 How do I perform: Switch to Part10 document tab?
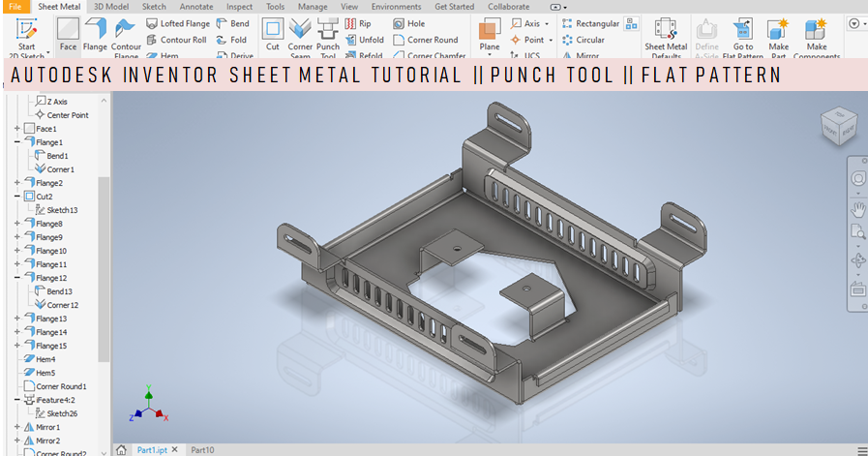[202, 450]
